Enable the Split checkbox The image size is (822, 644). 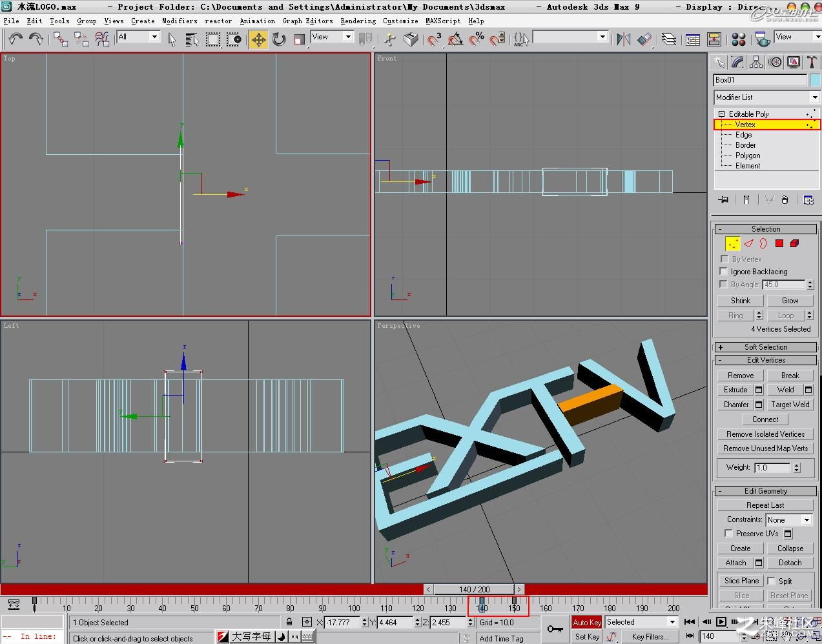(772, 581)
